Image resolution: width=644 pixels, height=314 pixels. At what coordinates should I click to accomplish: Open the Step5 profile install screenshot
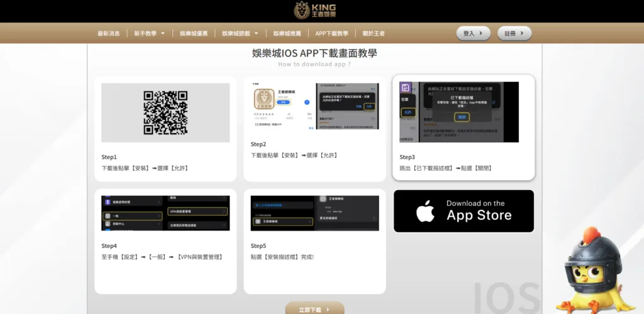pyautogui.click(x=314, y=213)
